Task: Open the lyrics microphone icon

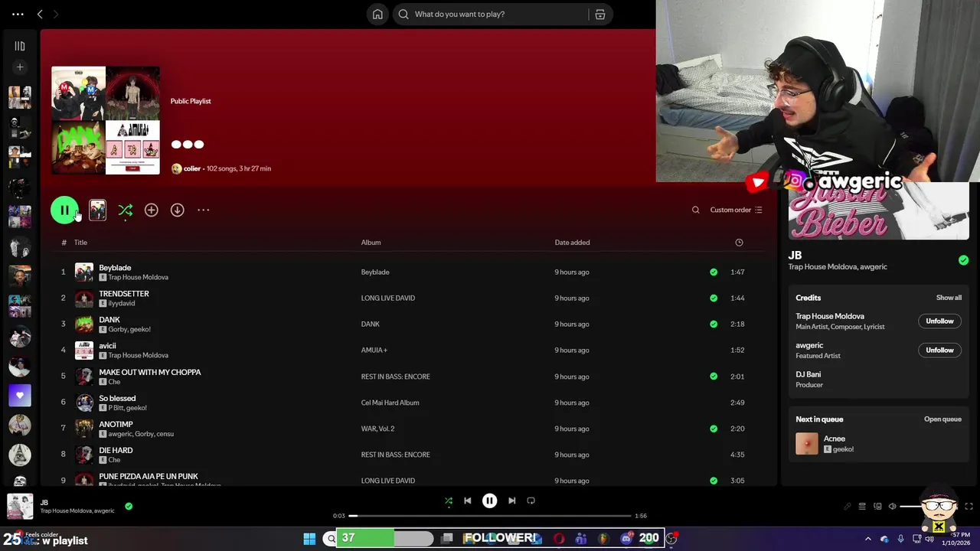Action: click(x=848, y=506)
